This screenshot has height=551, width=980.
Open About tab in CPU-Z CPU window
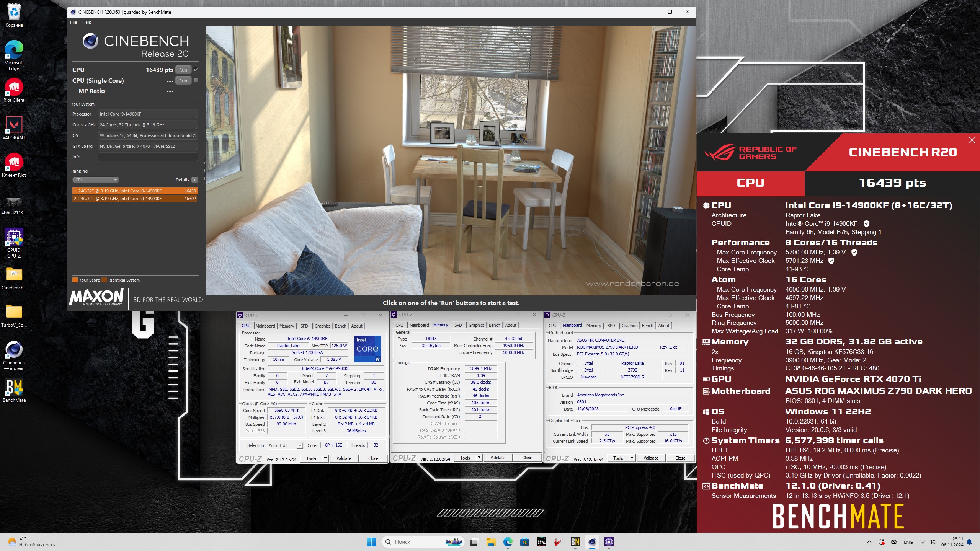click(357, 326)
